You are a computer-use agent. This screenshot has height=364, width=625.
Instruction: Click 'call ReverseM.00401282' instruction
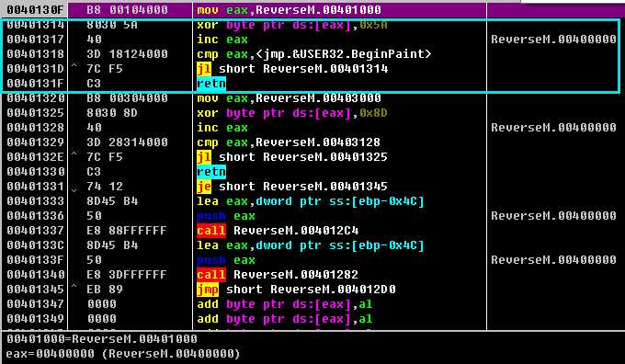click(278, 275)
